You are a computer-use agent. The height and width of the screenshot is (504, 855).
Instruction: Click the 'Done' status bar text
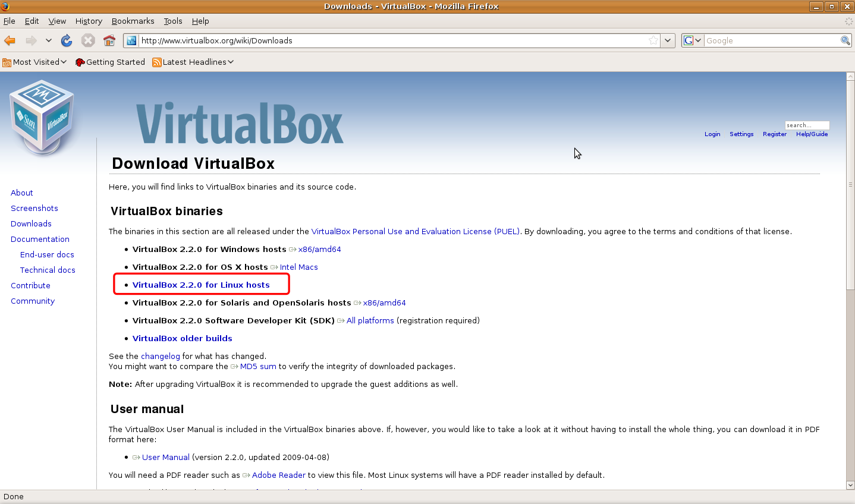pyautogui.click(x=14, y=496)
